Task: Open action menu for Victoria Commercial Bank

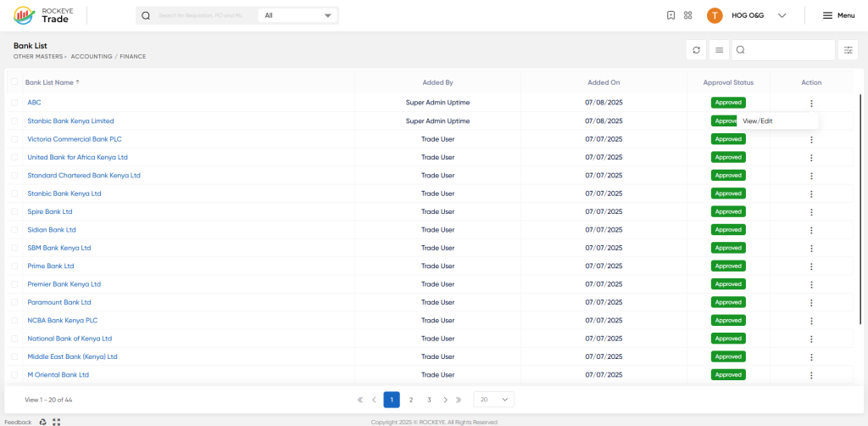Action: [811, 140]
